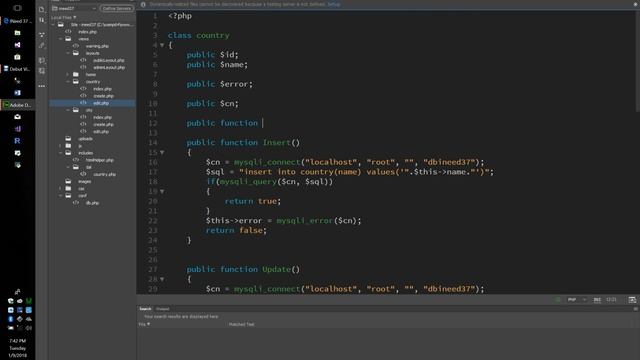
Task: Click the Define Servers button
Action: (x=117, y=8)
